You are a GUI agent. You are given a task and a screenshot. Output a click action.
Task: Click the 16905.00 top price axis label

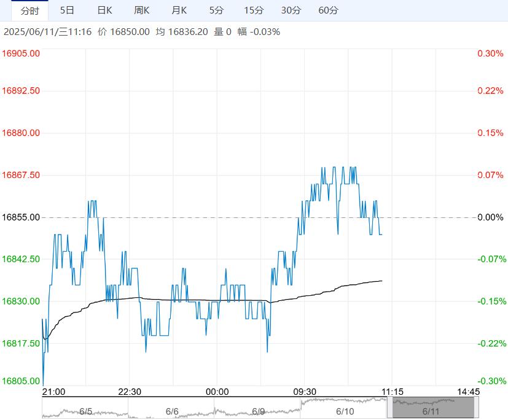22,53
